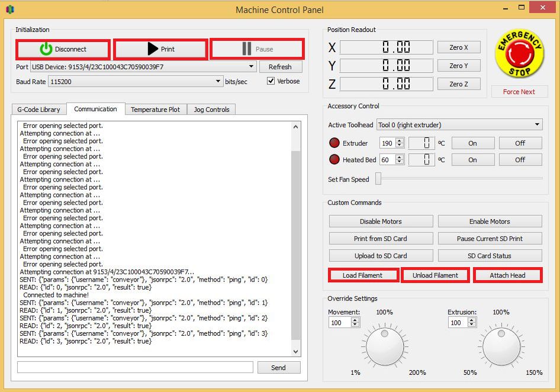
Task: Toggle the Verbose checkbox
Action: (x=271, y=81)
